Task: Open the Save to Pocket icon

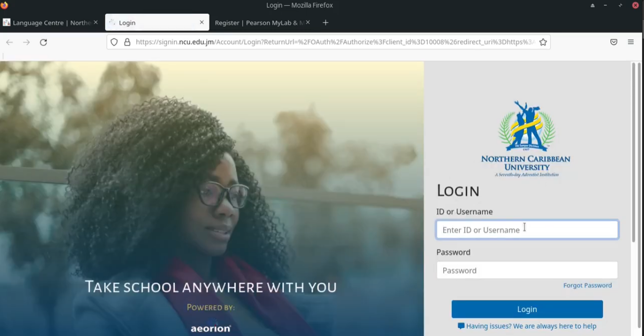Action: pyautogui.click(x=613, y=42)
